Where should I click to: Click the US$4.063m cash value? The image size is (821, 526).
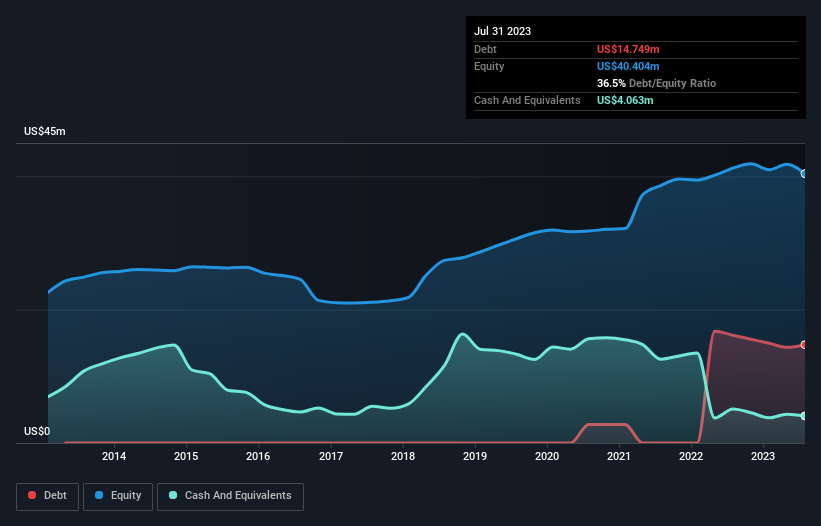[x=625, y=100]
